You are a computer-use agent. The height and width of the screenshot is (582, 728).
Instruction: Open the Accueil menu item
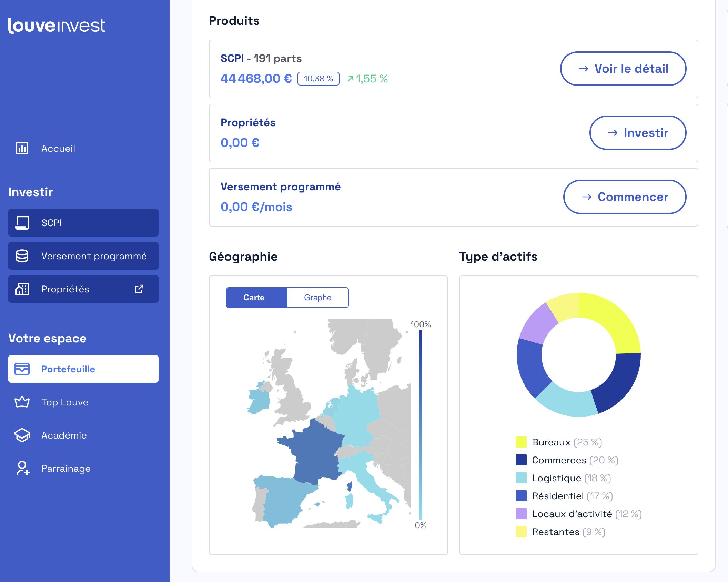click(83, 148)
